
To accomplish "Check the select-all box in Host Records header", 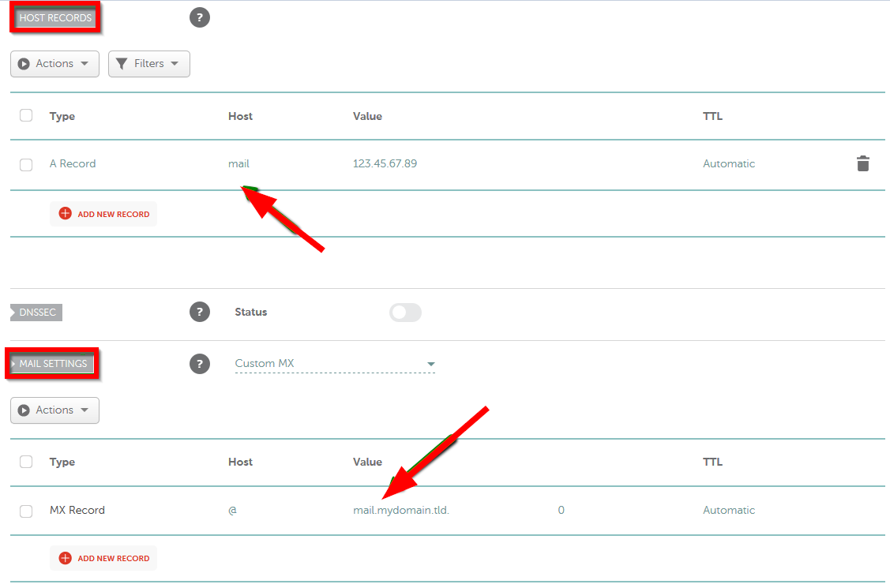I will pos(26,115).
